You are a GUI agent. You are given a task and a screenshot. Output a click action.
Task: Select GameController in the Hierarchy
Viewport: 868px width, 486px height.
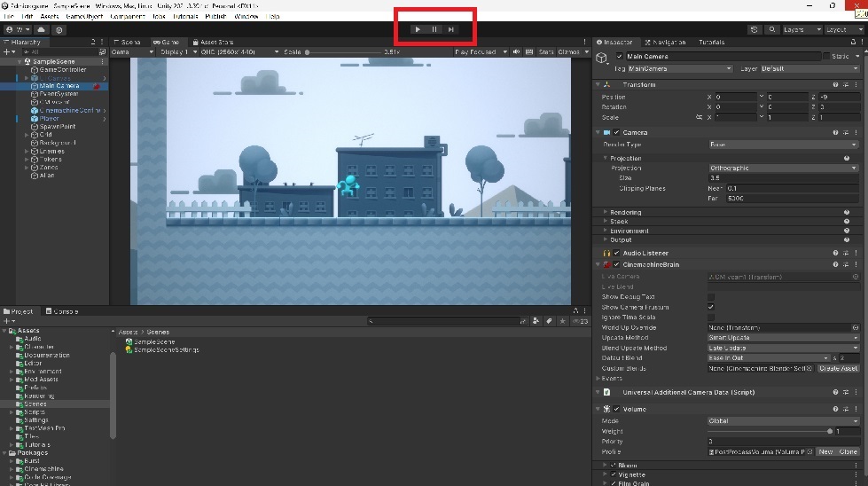[x=63, y=70]
